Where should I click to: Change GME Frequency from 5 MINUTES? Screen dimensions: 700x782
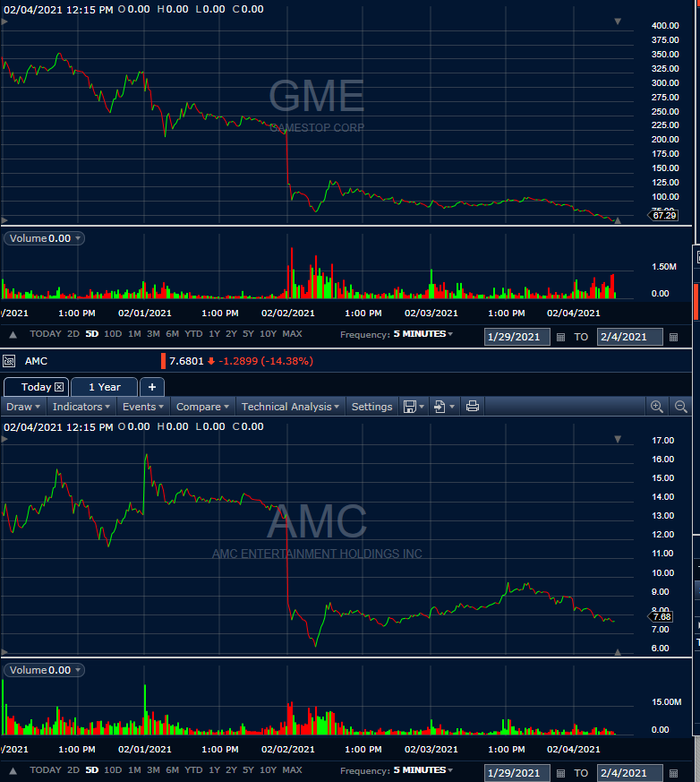[x=423, y=334]
